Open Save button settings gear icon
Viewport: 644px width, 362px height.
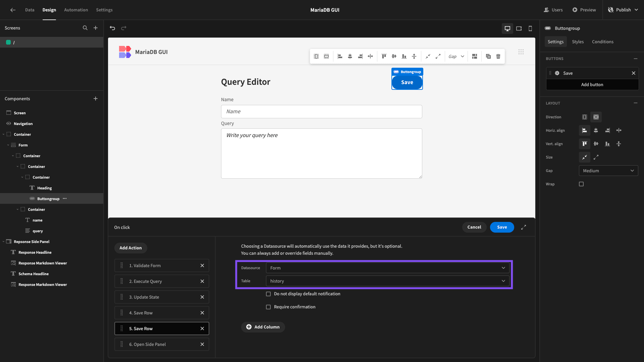557,73
